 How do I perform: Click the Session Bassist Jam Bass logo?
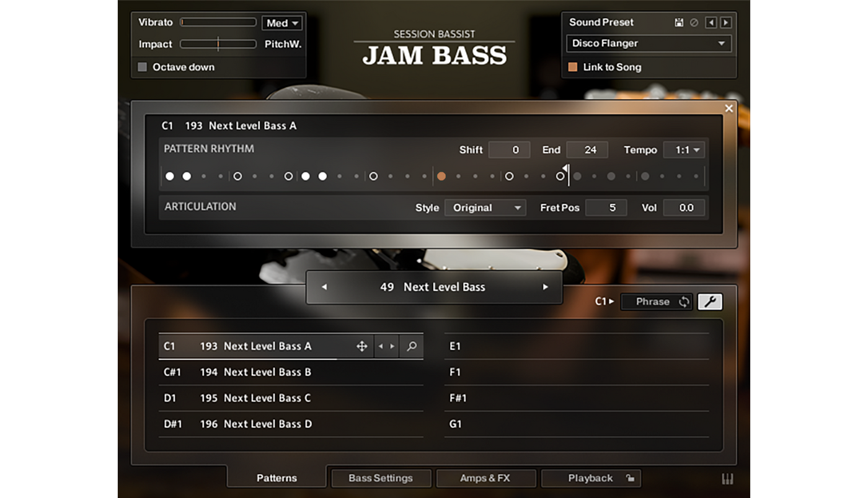[x=434, y=48]
